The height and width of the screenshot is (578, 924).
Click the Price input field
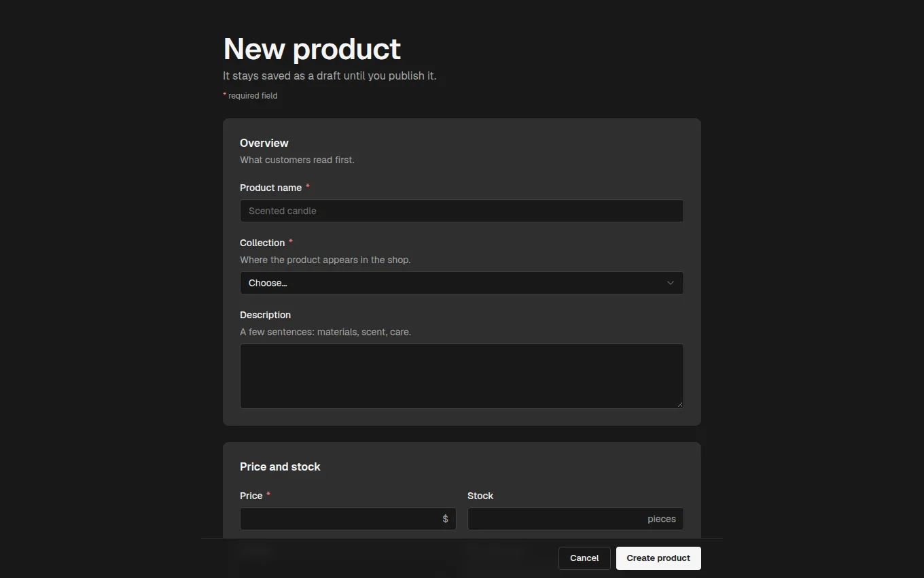pyautogui.click(x=348, y=519)
